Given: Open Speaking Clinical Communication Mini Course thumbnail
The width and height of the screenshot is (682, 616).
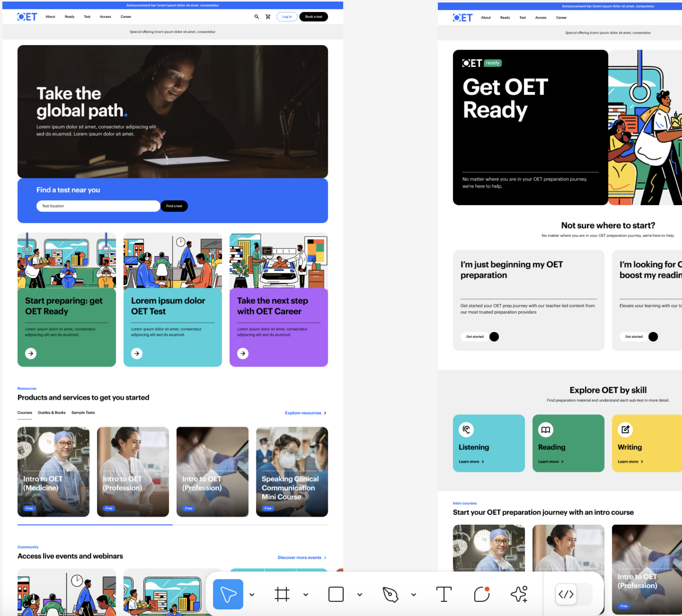Looking at the screenshot, I should coord(292,472).
